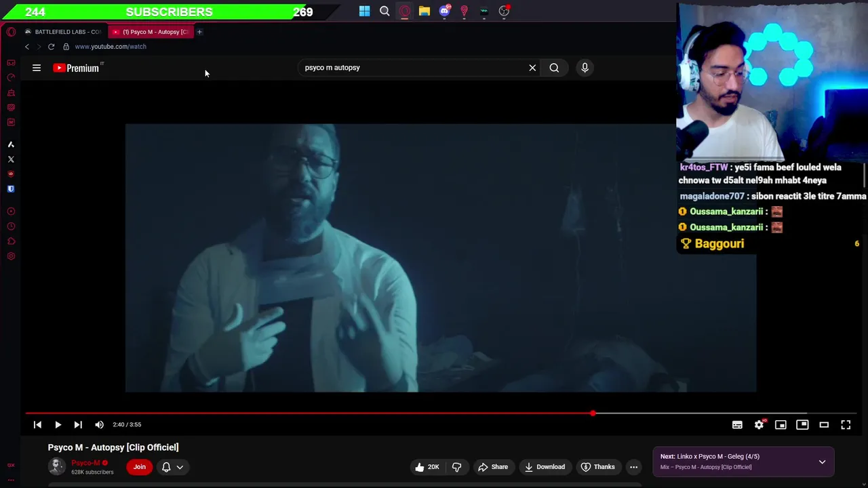Screen dimensions: 868x488
Task: Open the Opera GX main menu logo
Action: [11, 32]
